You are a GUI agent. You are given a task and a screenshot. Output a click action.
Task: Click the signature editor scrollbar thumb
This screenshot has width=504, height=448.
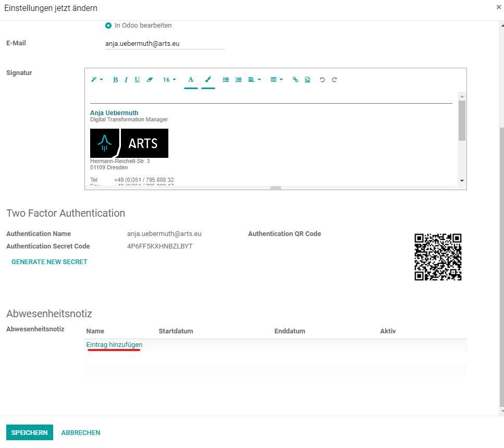click(462, 120)
